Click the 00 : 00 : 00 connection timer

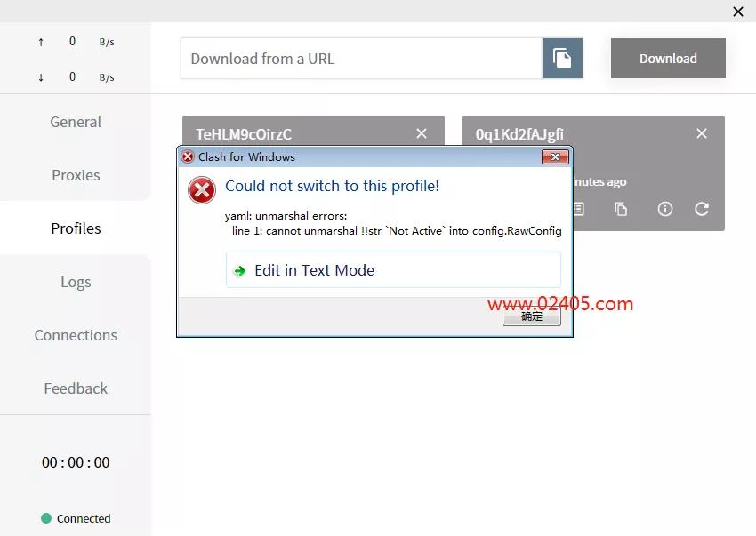(76, 462)
